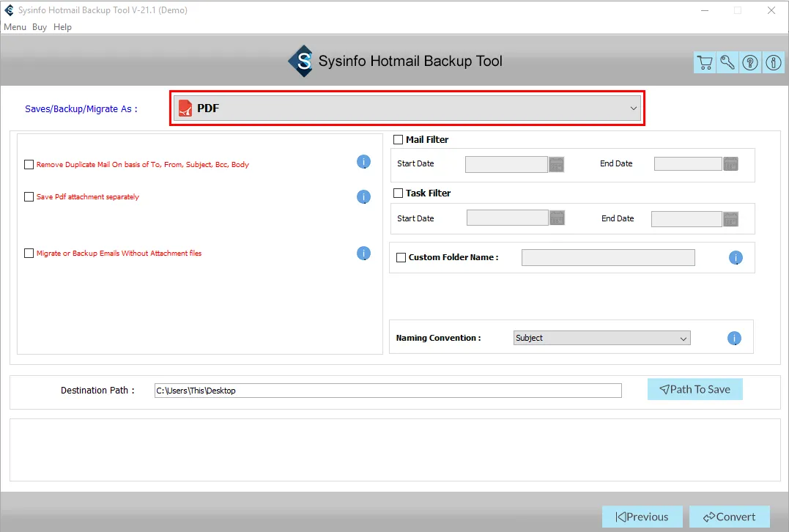Expand the Saves/Backup/Migrate As PDF dropdown
This screenshot has height=532, width=789.
click(x=407, y=108)
